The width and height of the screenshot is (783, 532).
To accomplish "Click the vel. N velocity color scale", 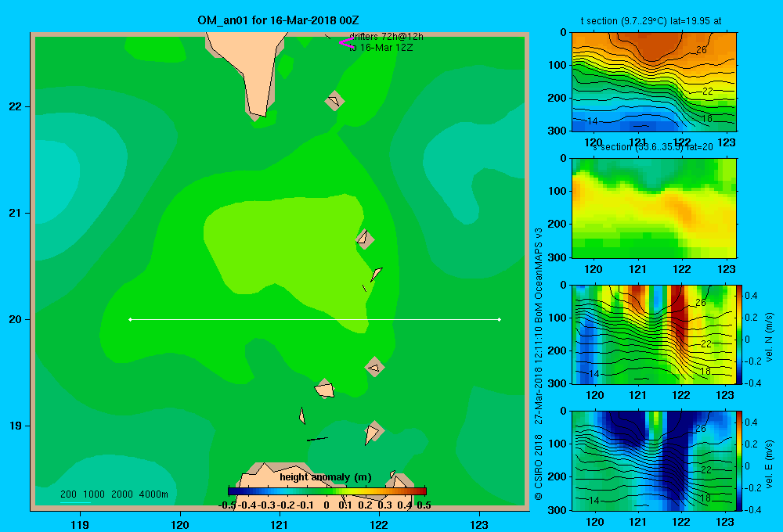I will tap(740, 334).
